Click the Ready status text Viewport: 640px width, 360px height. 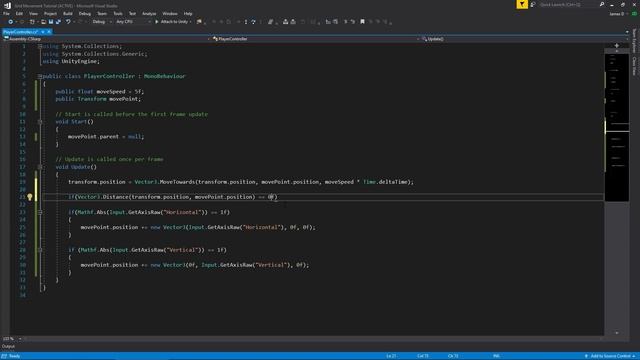click(x=14, y=356)
